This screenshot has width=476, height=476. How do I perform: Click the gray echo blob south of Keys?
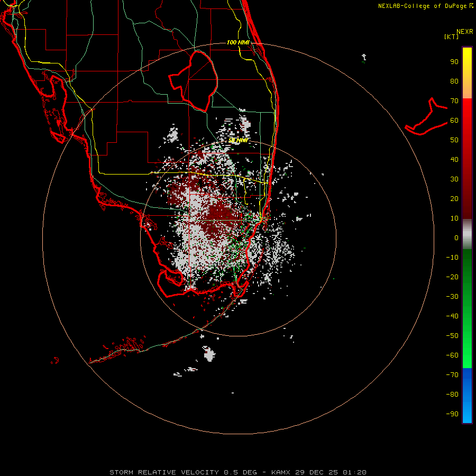click(209, 354)
